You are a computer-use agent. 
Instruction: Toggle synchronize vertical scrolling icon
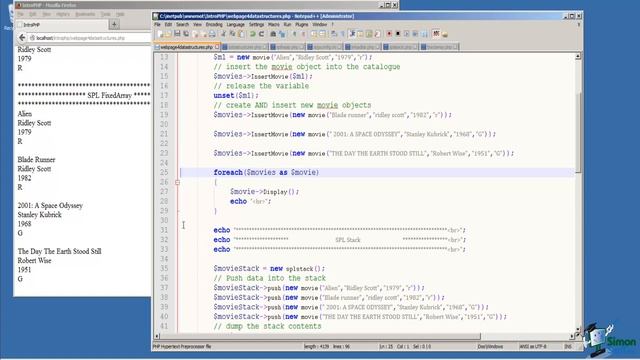click(314, 34)
